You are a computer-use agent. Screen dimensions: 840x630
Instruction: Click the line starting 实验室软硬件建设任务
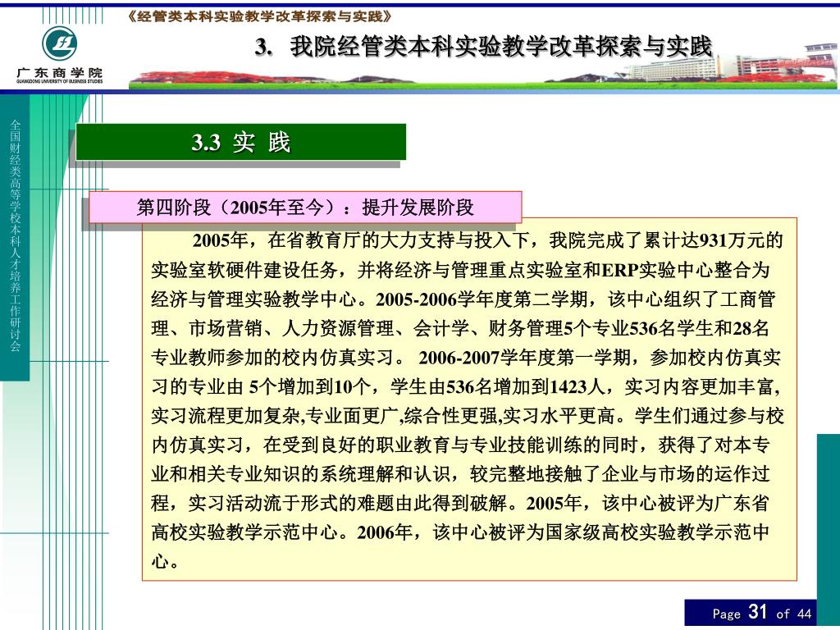461,269
